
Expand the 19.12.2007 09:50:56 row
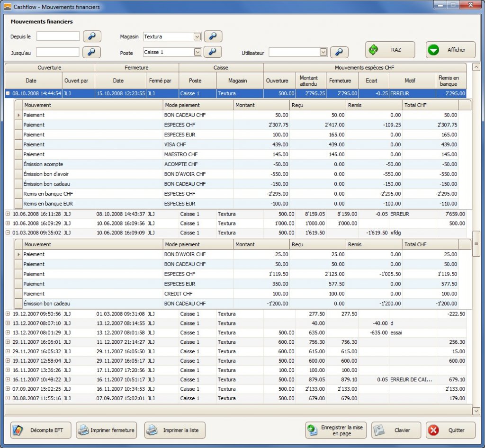coord(8,314)
